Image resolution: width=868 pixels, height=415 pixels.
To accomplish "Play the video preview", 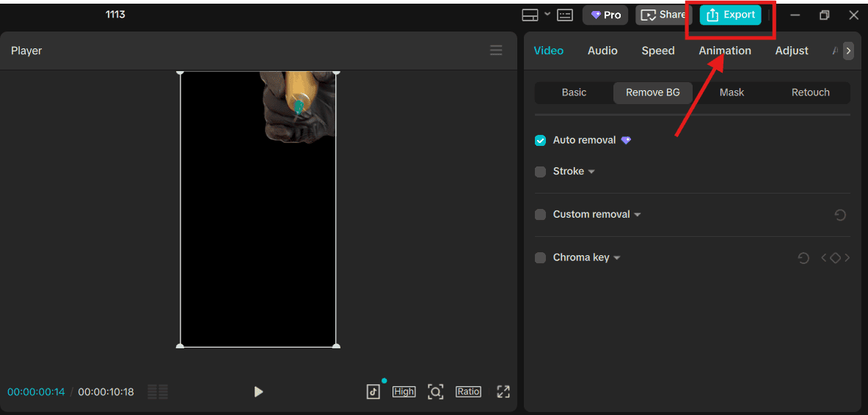I will click(x=258, y=392).
